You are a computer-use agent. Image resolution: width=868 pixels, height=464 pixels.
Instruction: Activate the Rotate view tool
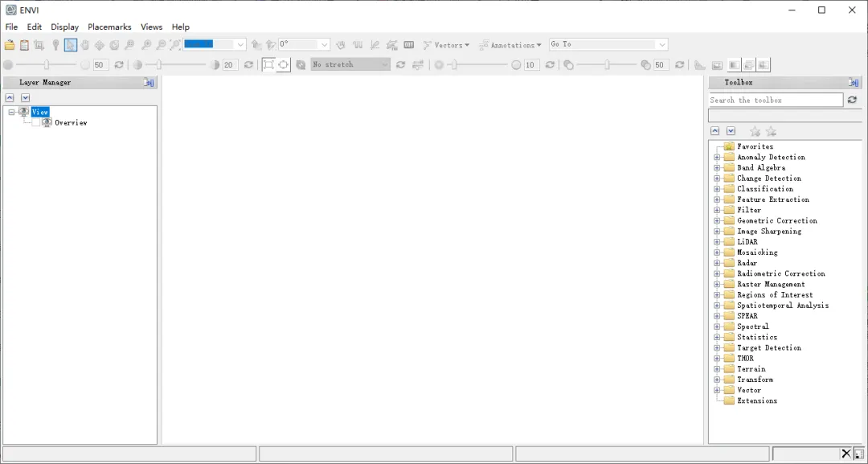tap(114, 45)
